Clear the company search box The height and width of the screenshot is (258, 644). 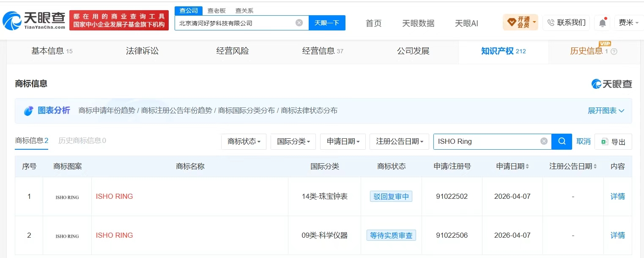coord(299,23)
